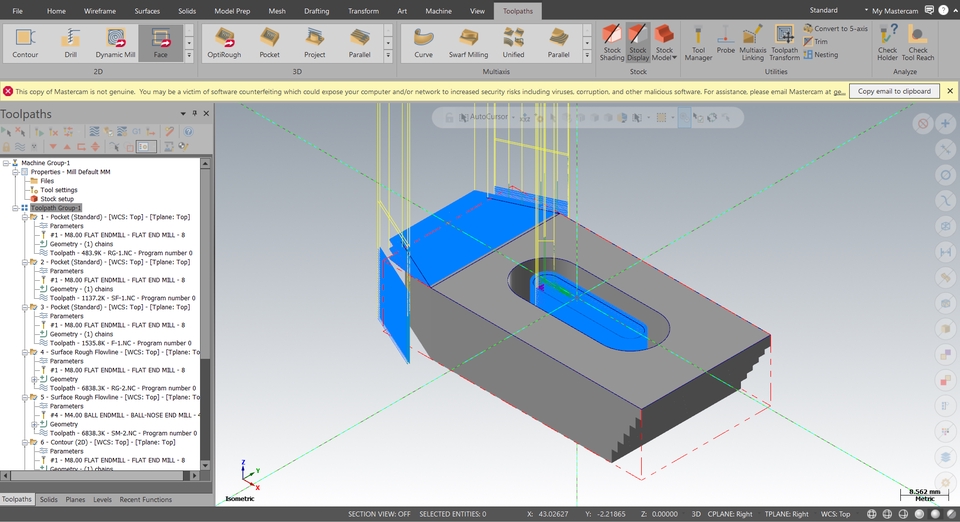Select the 3D Parallel toolpath

point(359,42)
